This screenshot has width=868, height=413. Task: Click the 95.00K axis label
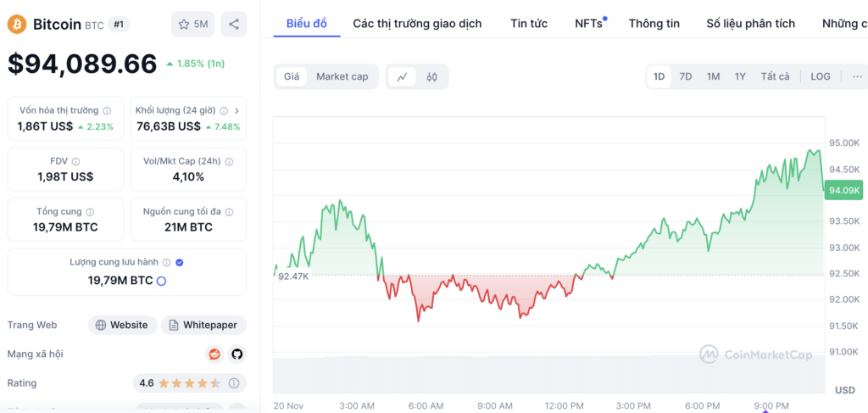[x=844, y=142]
